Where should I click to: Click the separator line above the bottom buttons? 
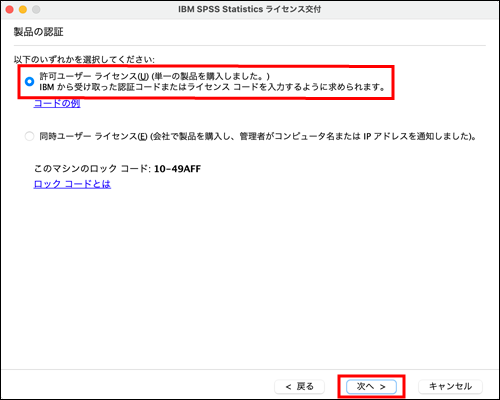249,369
